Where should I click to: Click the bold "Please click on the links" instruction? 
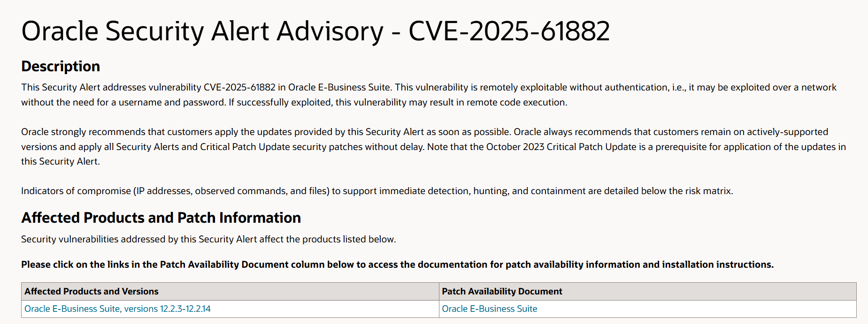397,264
